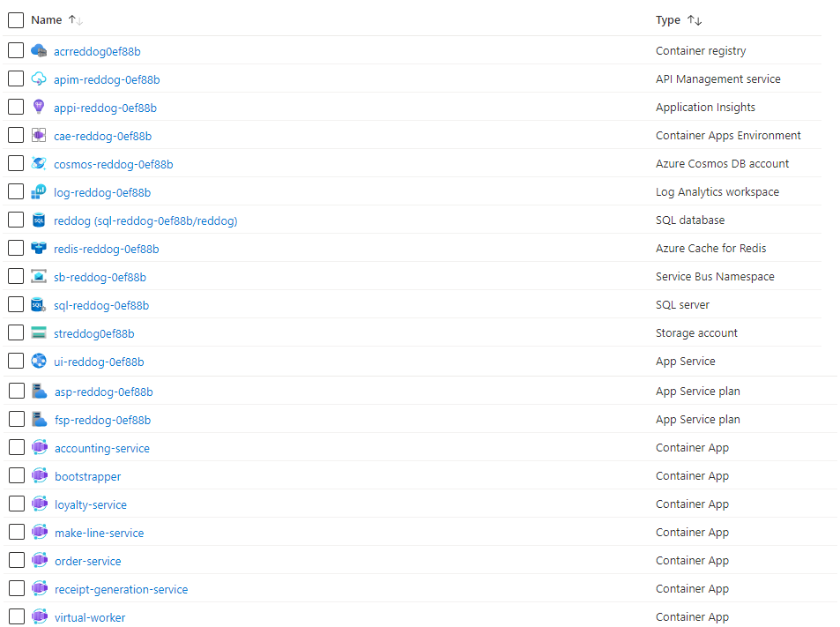
Task: Click the cosmos-reddog-0ef88b Cosmos DB icon
Action: (x=39, y=163)
